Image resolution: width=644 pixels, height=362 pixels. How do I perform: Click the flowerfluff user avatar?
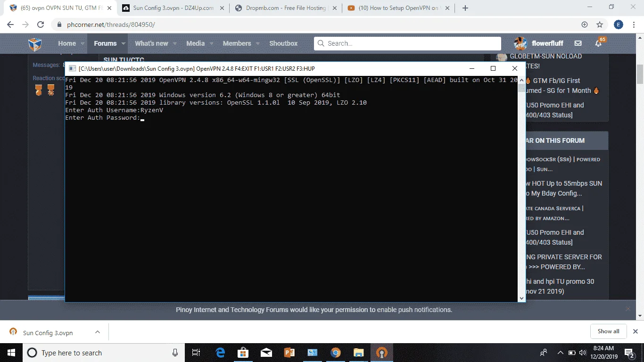pos(520,43)
